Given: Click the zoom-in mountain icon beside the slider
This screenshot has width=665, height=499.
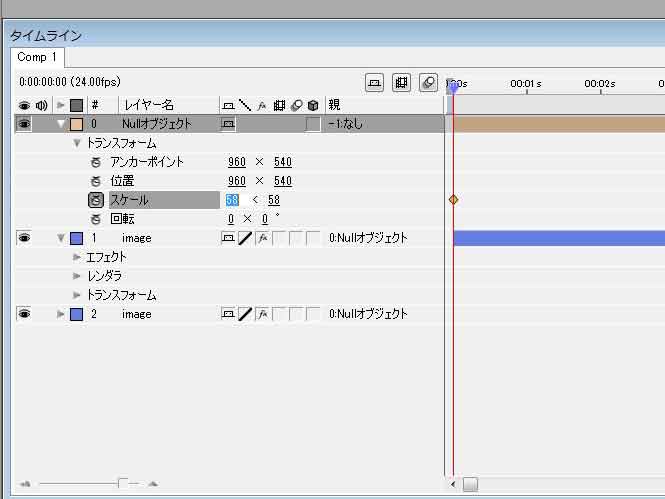Looking at the screenshot, I should coord(153,484).
